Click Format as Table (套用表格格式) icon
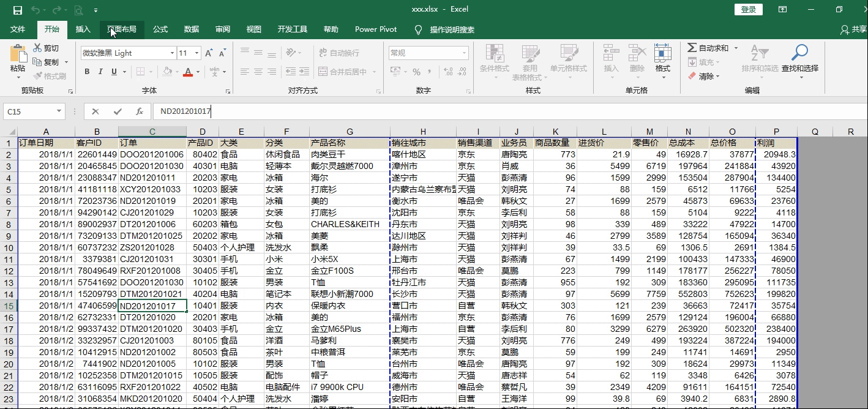The height and width of the screenshot is (409, 868). [x=529, y=53]
